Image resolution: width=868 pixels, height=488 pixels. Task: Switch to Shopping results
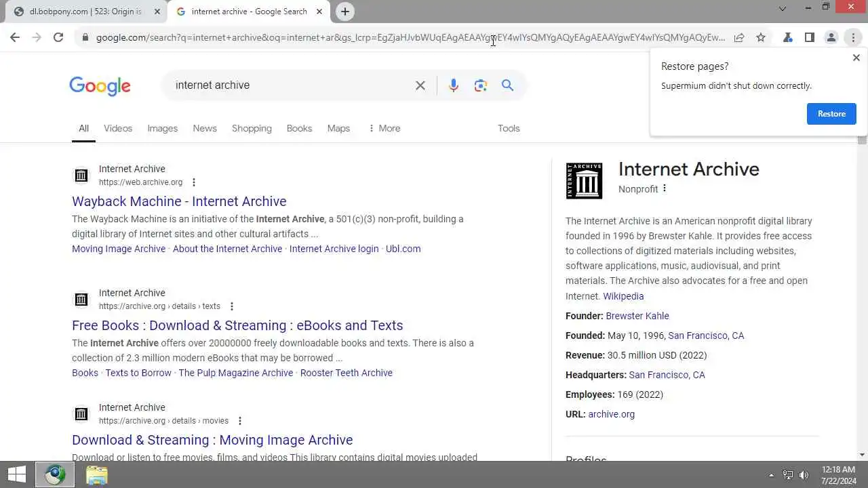(x=252, y=128)
